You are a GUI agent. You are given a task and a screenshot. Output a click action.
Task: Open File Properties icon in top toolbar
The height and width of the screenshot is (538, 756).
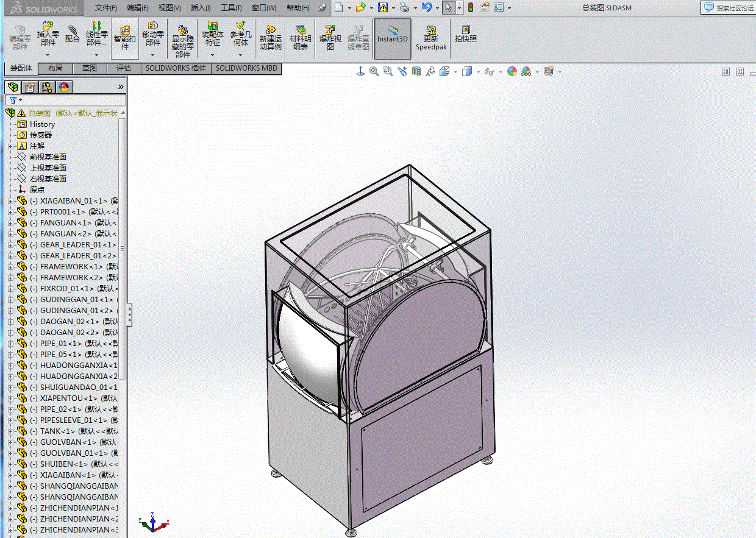click(485, 7)
